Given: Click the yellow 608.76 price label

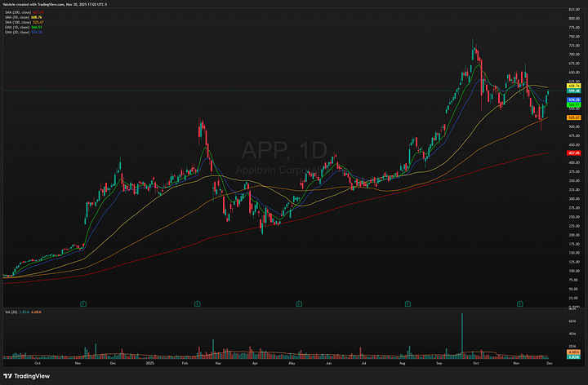Looking at the screenshot, I should (574, 86).
